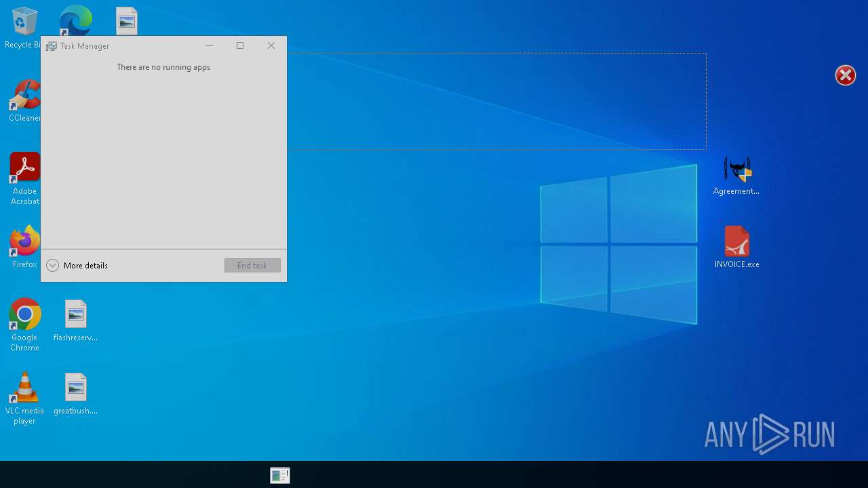The height and width of the screenshot is (488, 868).
Task: Click the 'There are no running apps' text
Action: [x=163, y=67]
